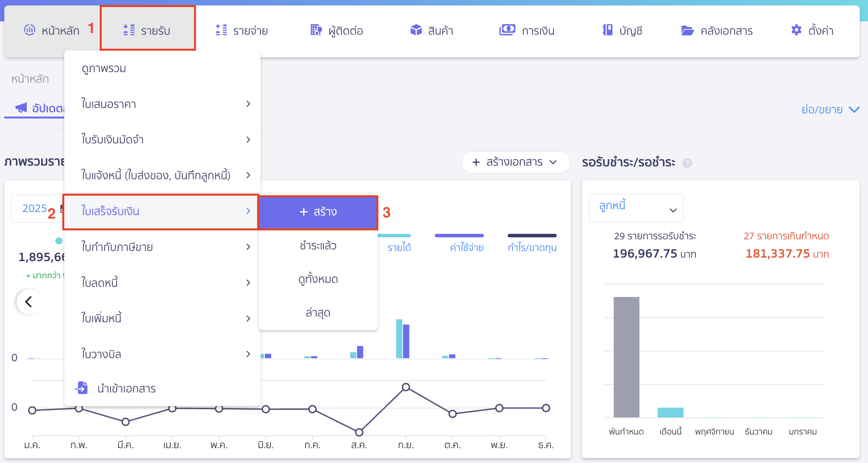Select the บัญชี (accounting) icon

(607, 30)
